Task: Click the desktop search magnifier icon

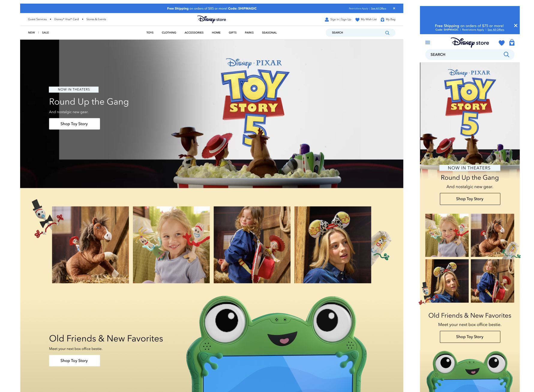Action: tap(387, 33)
